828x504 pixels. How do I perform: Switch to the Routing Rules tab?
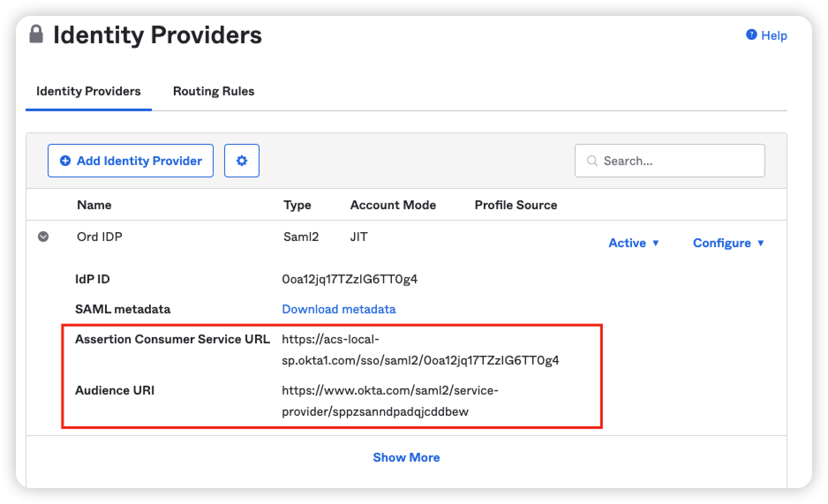pyautogui.click(x=214, y=91)
